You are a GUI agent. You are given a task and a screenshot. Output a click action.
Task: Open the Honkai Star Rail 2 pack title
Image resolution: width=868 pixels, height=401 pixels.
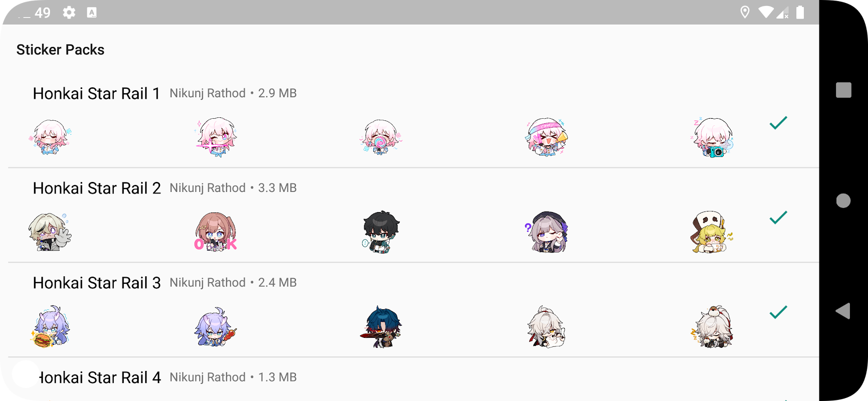point(97,188)
